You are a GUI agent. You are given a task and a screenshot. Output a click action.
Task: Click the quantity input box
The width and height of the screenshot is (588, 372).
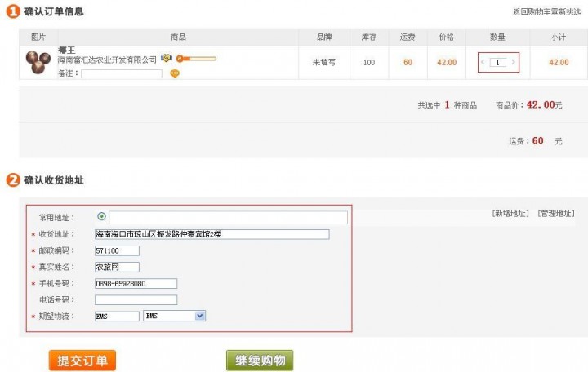tap(498, 62)
